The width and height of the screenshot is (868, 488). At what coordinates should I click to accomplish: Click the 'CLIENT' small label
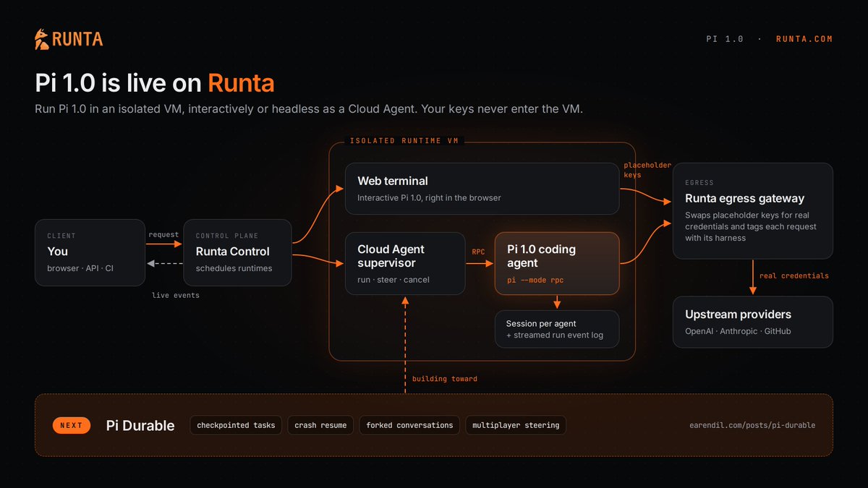(61, 236)
